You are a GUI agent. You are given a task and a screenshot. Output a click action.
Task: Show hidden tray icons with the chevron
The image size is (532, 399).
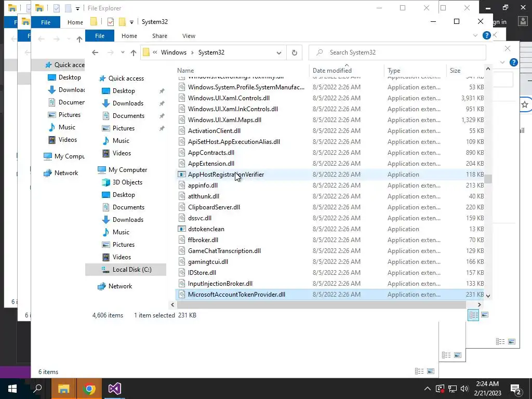428,389
